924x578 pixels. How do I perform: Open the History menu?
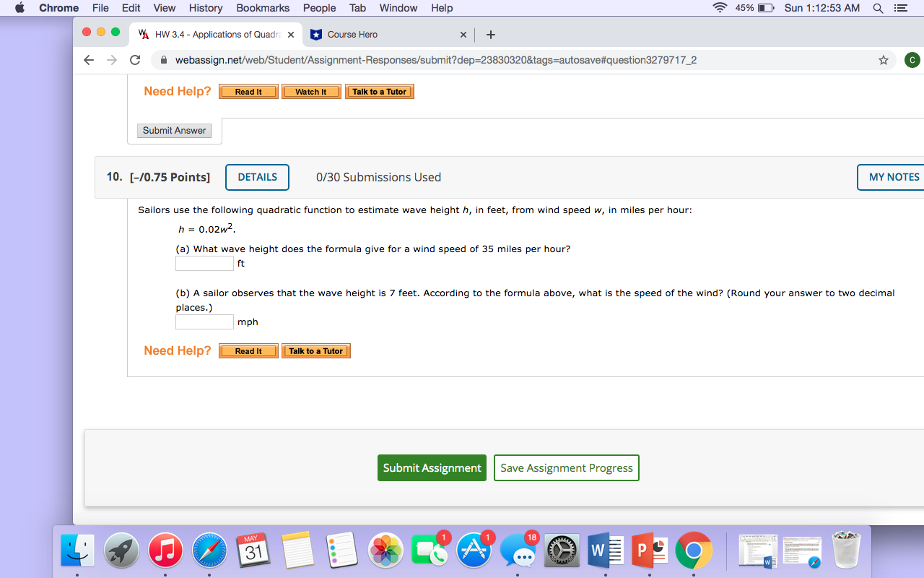pos(206,8)
